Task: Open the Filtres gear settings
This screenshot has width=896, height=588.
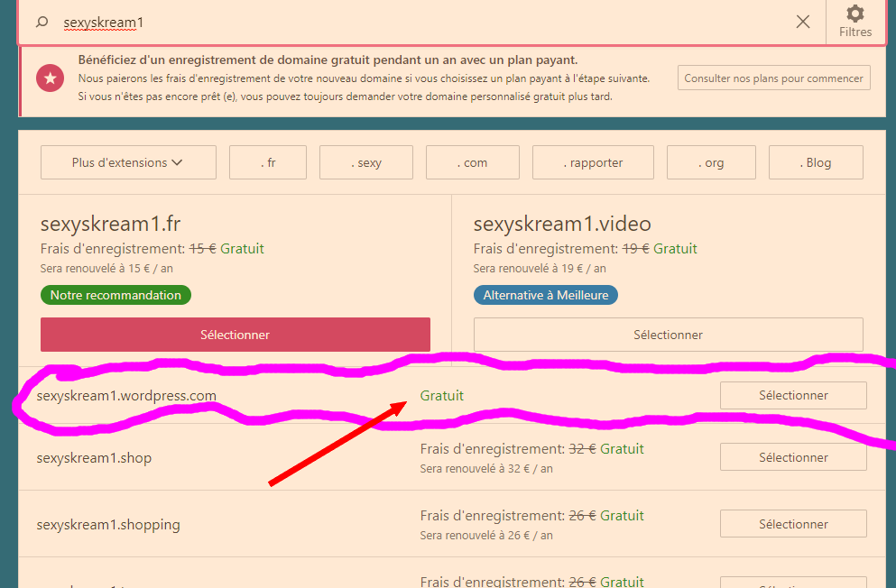Action: pos(854,21)
